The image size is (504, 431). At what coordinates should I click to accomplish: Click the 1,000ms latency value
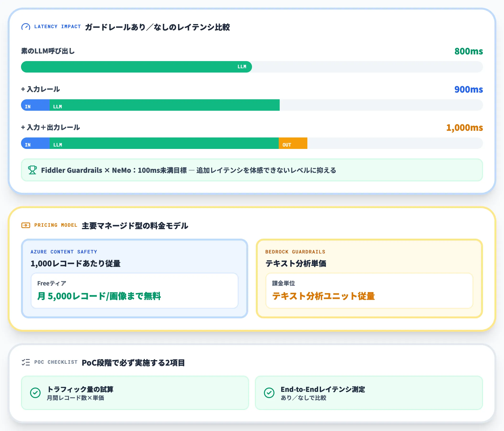pos(464,128)
